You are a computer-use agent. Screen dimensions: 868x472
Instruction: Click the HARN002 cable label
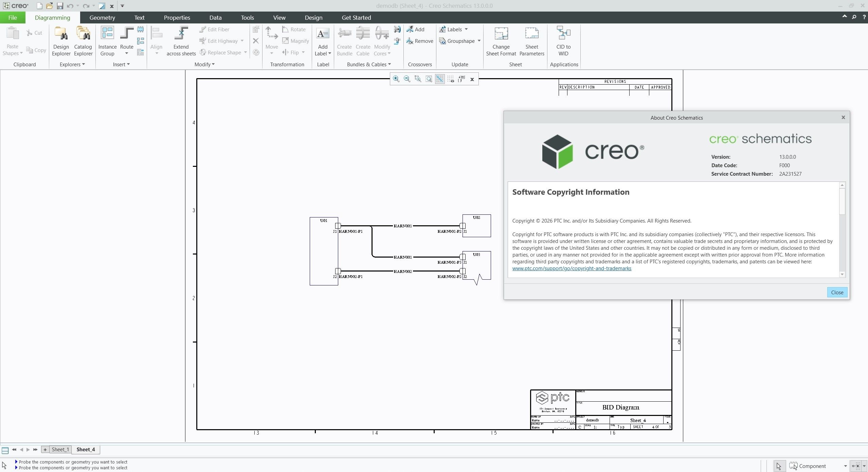coord(403,272)
